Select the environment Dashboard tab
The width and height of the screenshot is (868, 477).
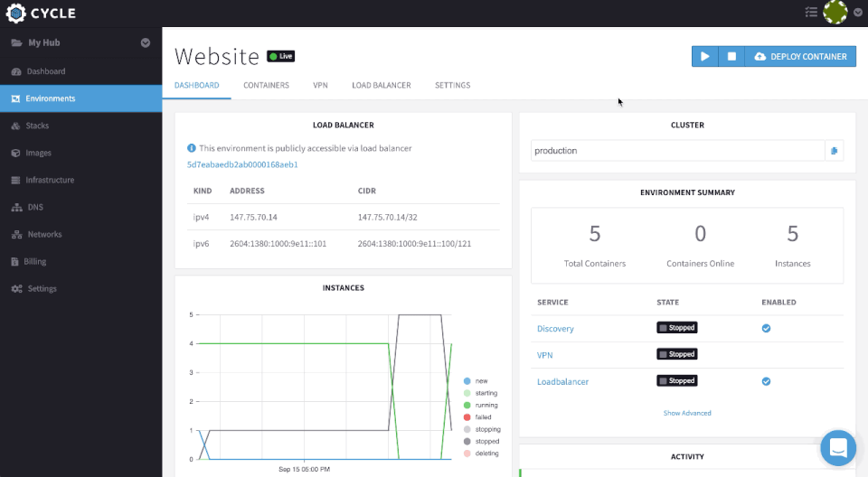pyautogui.click(x=196, y=85)
